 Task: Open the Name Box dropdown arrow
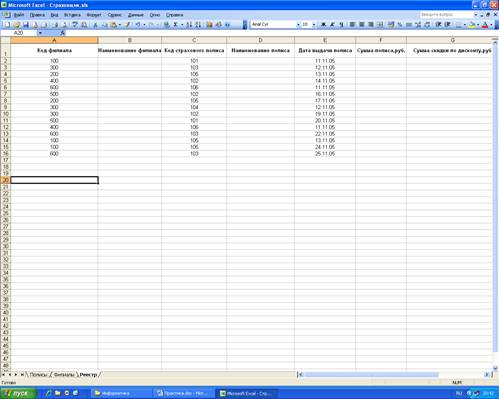[x=40, y=33]
